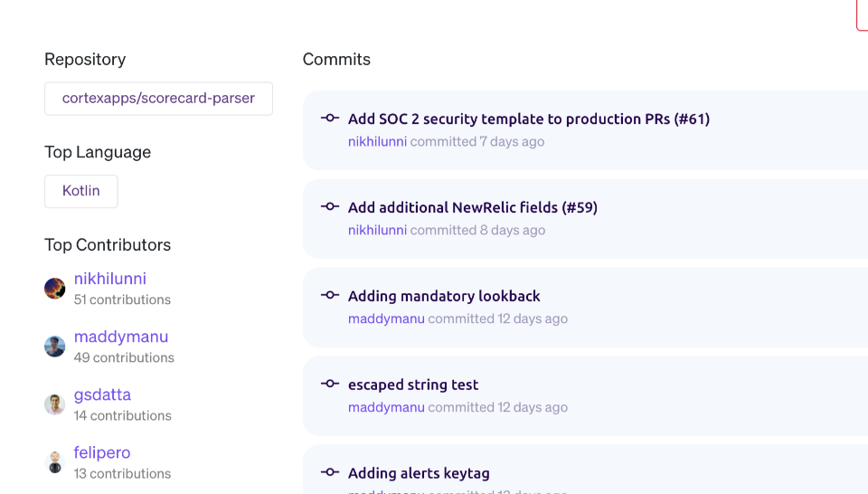Click commit icon beside Adding alerts keytag
Viewport: 868px width, 494px height.
pyautogui.click(x=330, y=472)
